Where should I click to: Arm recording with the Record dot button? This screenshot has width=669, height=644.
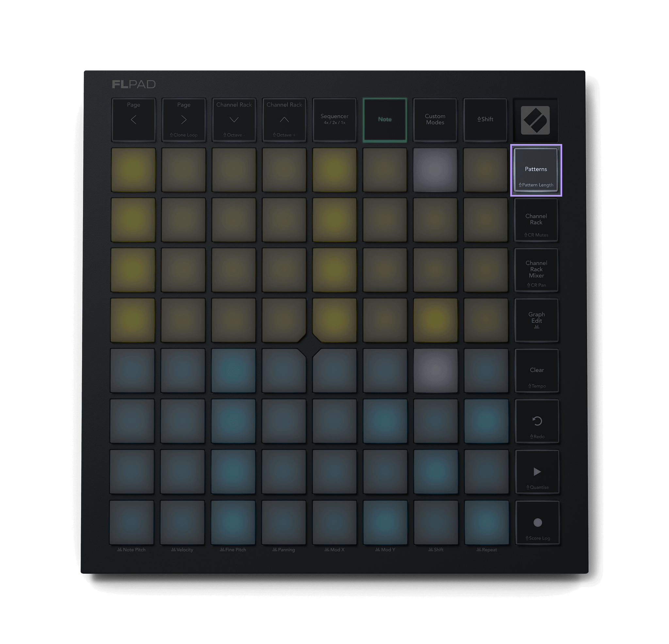(538, 523)
